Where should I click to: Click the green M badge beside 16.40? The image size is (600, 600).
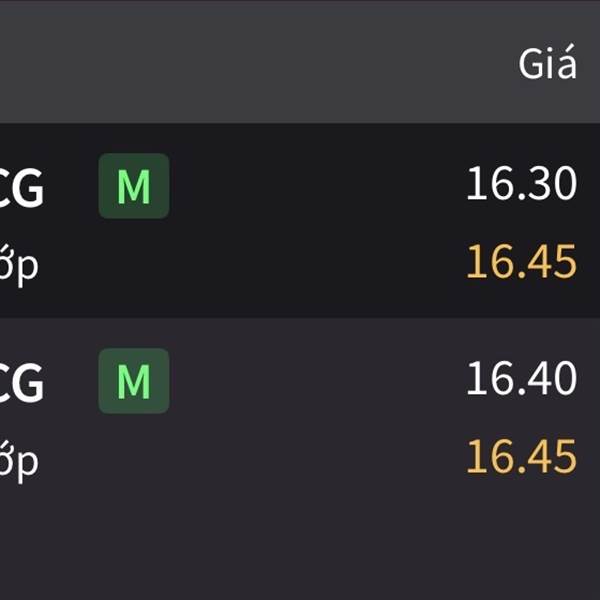point(133,381)
